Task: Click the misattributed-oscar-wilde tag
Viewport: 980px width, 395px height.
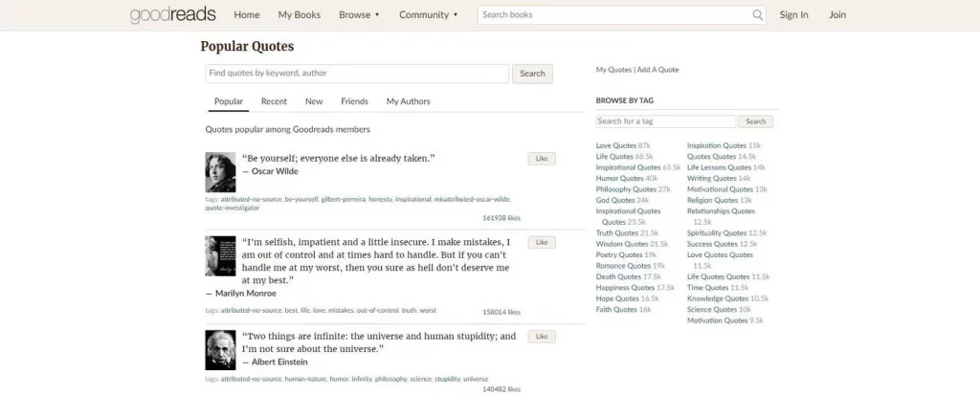Action: pos(472,199)
